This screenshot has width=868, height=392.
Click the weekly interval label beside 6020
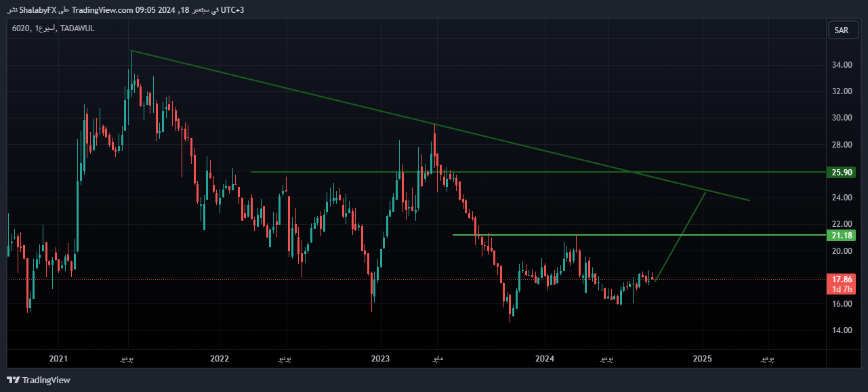[x=45, y=28]
